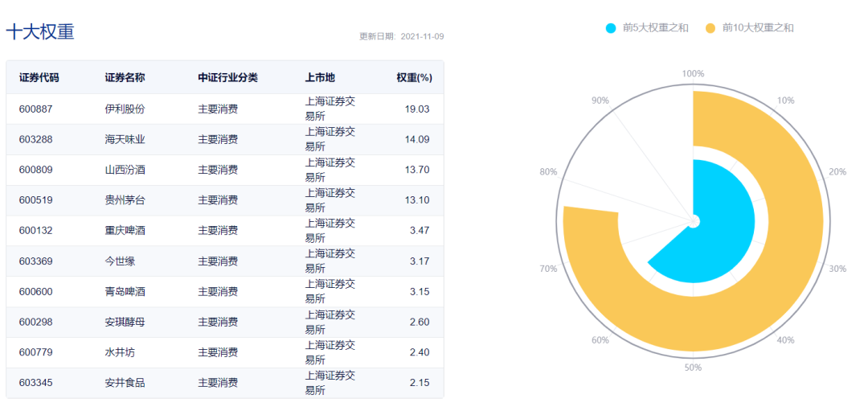
Task: Select the 安井食品 row
Action: (225, 383)
